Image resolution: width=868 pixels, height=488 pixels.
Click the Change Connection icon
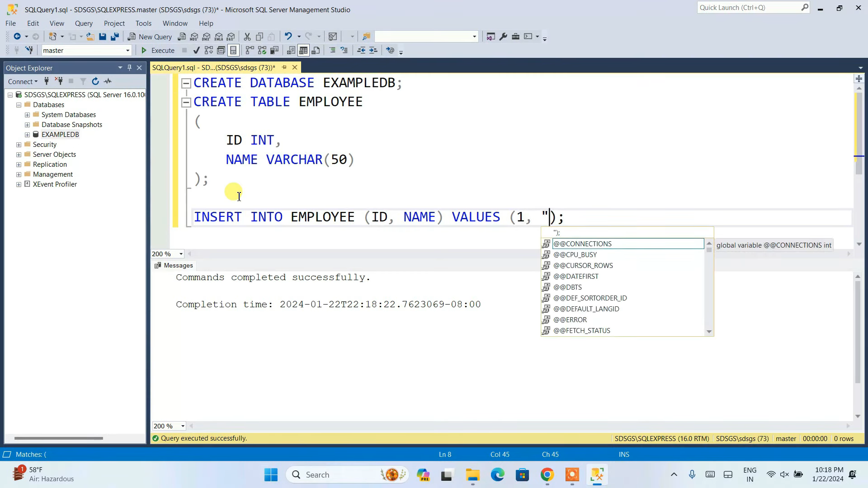tap(29, 50)
